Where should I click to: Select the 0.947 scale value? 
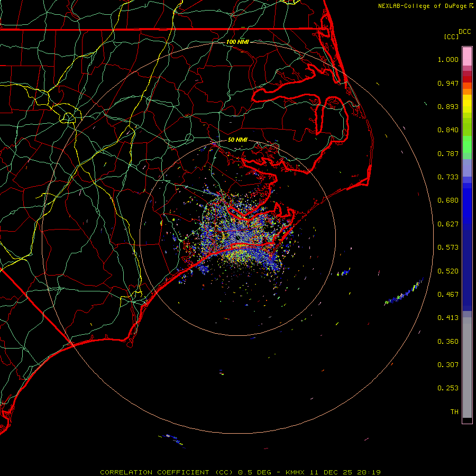coord(448,83)
